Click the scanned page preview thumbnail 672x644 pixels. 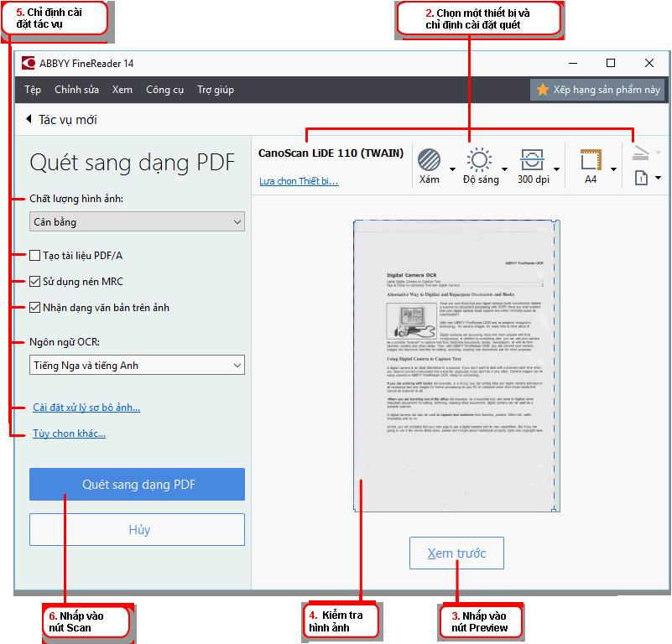click(456, 366)
